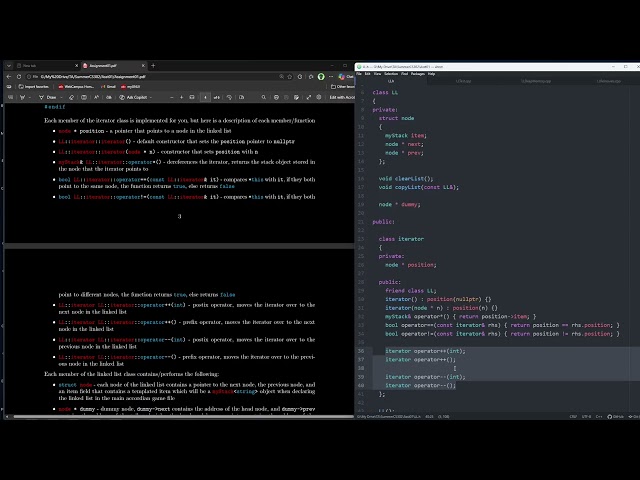Open Atom Packages menu
Image resolution: width=640 pixels, height=480 pixels.
click(x=418, y=74)
